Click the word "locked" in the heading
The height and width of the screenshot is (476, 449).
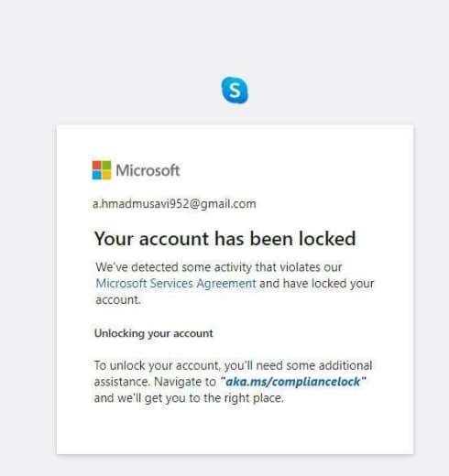coord(327,238)
